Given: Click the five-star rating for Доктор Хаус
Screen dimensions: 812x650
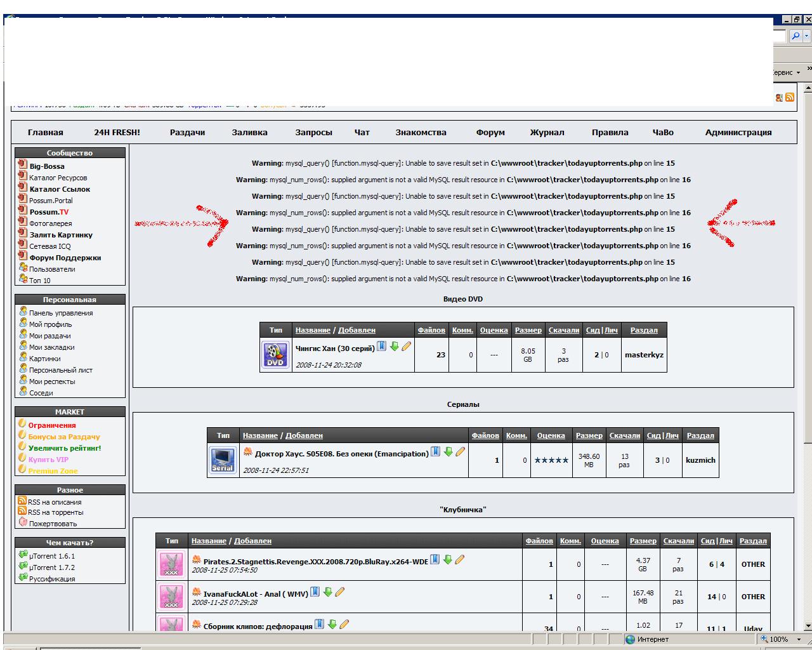Looking at the screenshot, I should click(551, 460).
